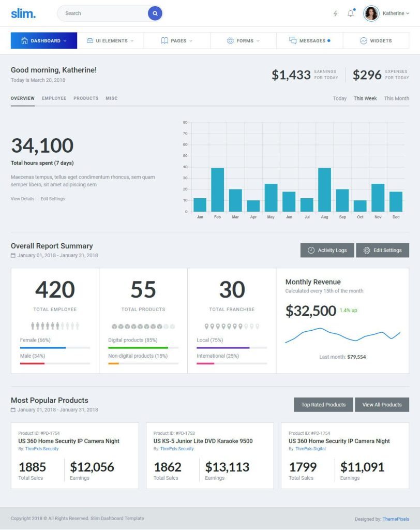Select the This Month report filter
This screenshot has height=530, width=420.
(x=396, y=98)
